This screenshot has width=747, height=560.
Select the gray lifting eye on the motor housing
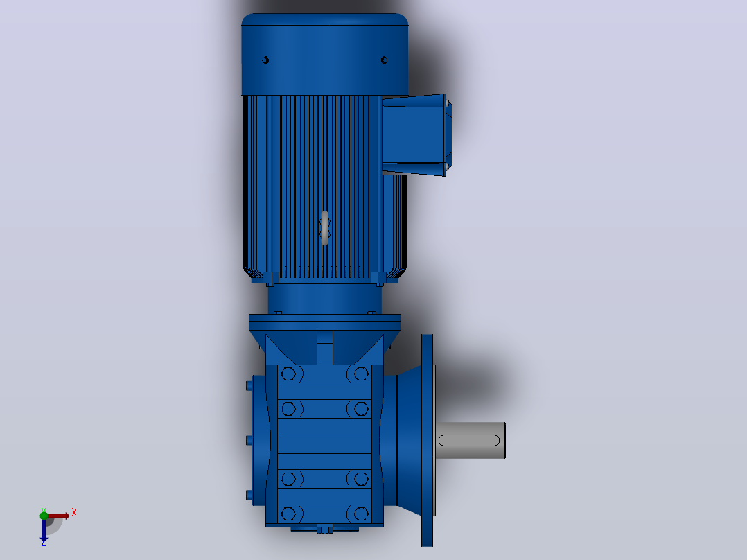point(325,228)
